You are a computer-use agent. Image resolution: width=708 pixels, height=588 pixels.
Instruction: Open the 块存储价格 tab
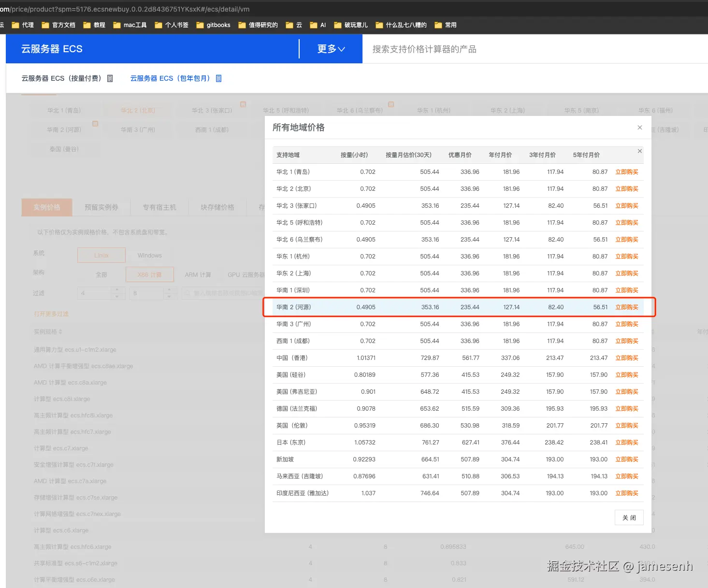[217, 207]
